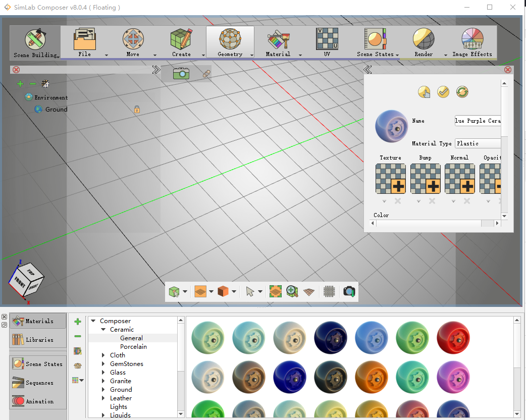The height and width of the screenshot is (420, 526).
Task: Open the Material tool
Action: [278, 42]
